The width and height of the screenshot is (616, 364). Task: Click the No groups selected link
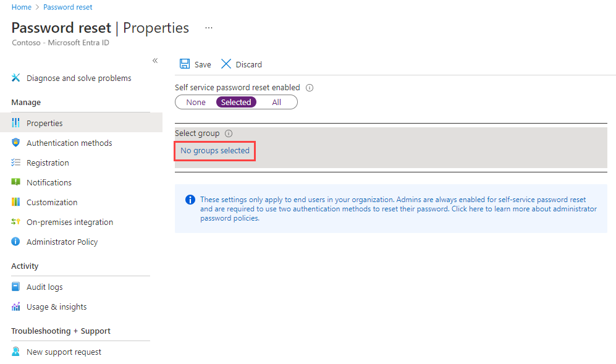tap(214, 150)
